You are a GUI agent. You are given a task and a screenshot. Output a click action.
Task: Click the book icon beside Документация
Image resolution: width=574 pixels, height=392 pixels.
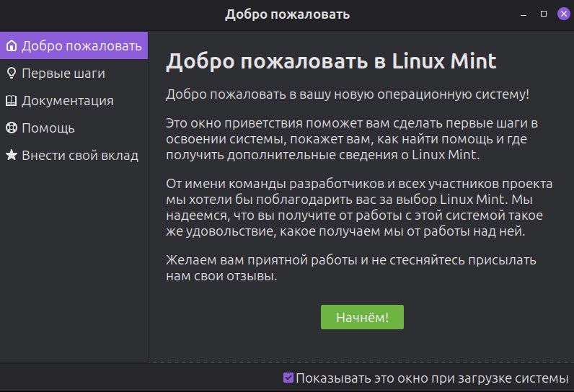[x=12, y=101]
